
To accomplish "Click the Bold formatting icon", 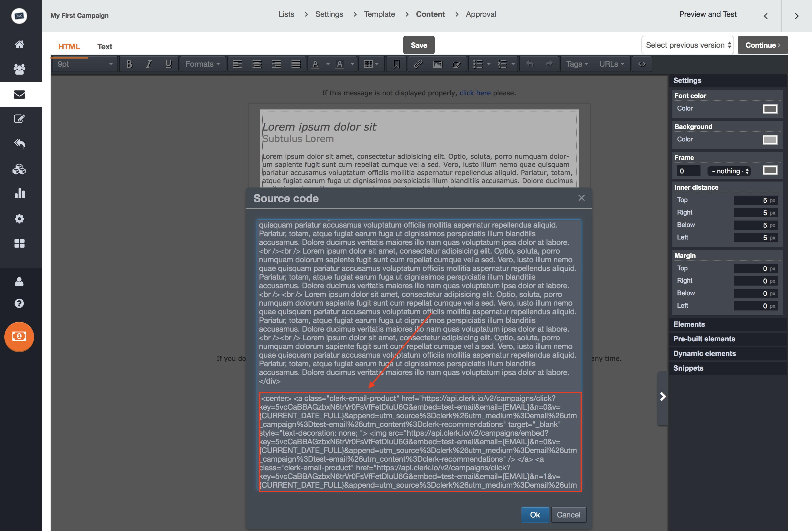I will coord(129,64).
